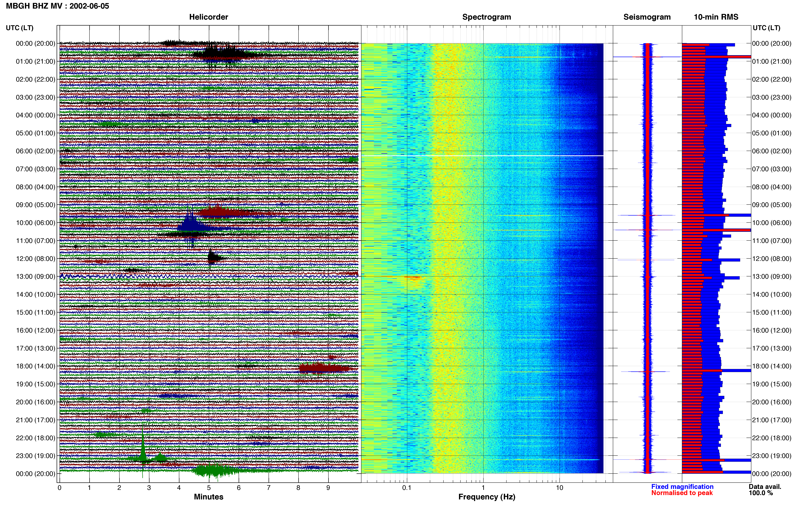Click the 'Fixed magnification' legend text
Image resolution: width=812 pixels, height=508 pixels.
[x=682, y=486]
